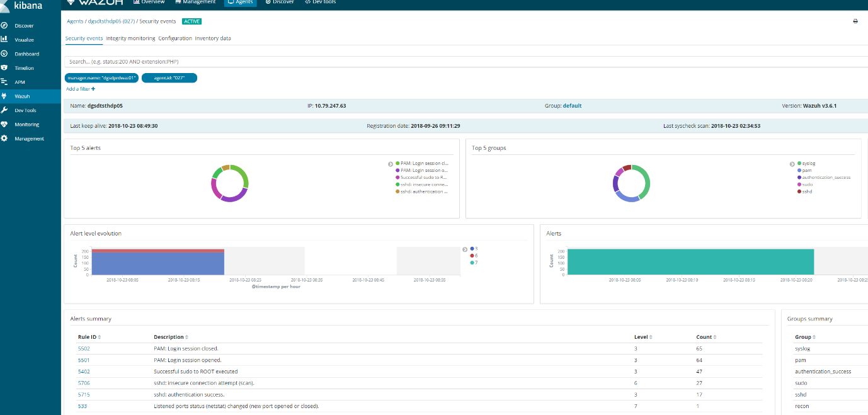This screenshot has width=868, height=415.
Task: Collapse the Top 5 alerts legend arrow
Action: point(391,164)
